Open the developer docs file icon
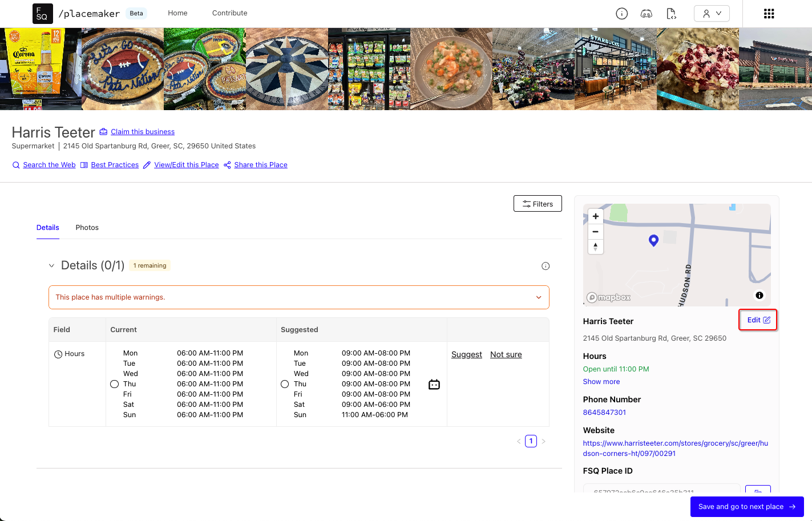812x521 pixels. pos(672,14)
